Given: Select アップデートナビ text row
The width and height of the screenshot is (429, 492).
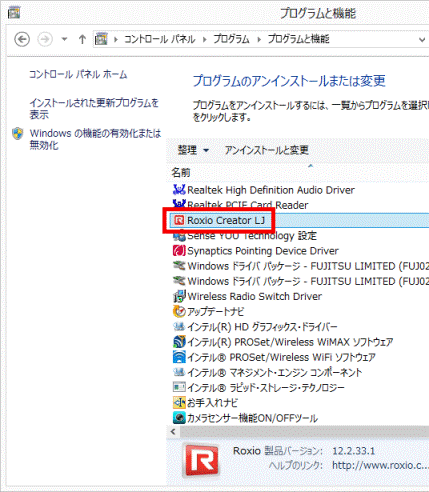Looking at the screenshot, I should [x=215, y=312].
